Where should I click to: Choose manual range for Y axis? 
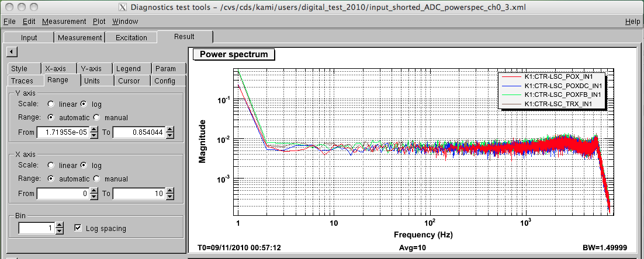coord(97,117)
